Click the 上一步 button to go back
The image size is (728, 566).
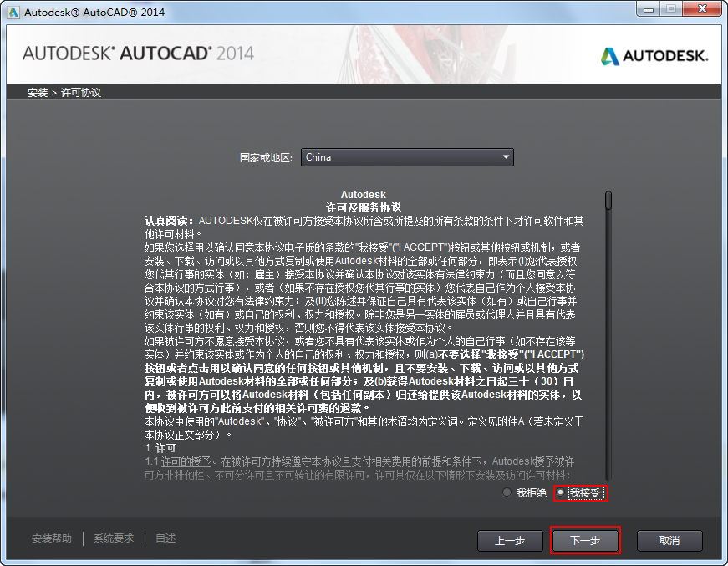(510, 541)
